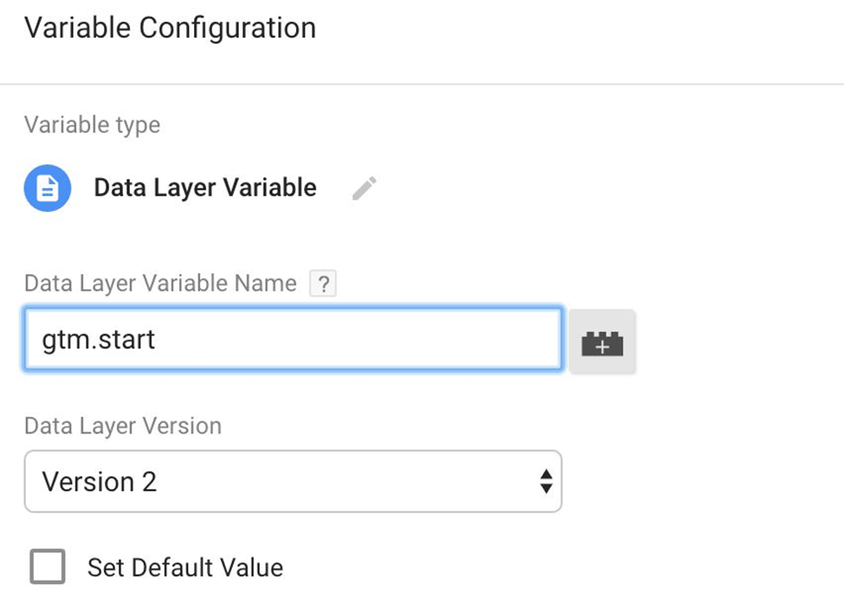844x616 pixels.
Task: Click the brick-shaped variable picker icon
Action: (x=602, y=343)
